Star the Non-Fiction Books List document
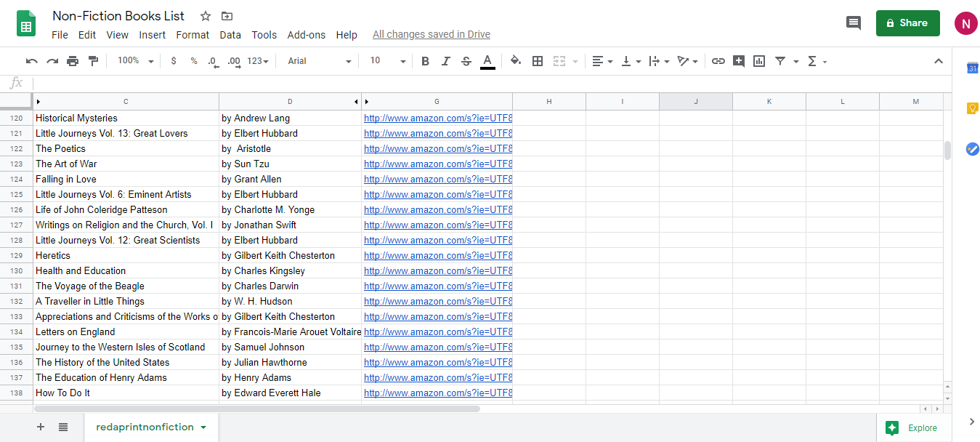Screen dimensions: 980x442 [x=206, y=16]
